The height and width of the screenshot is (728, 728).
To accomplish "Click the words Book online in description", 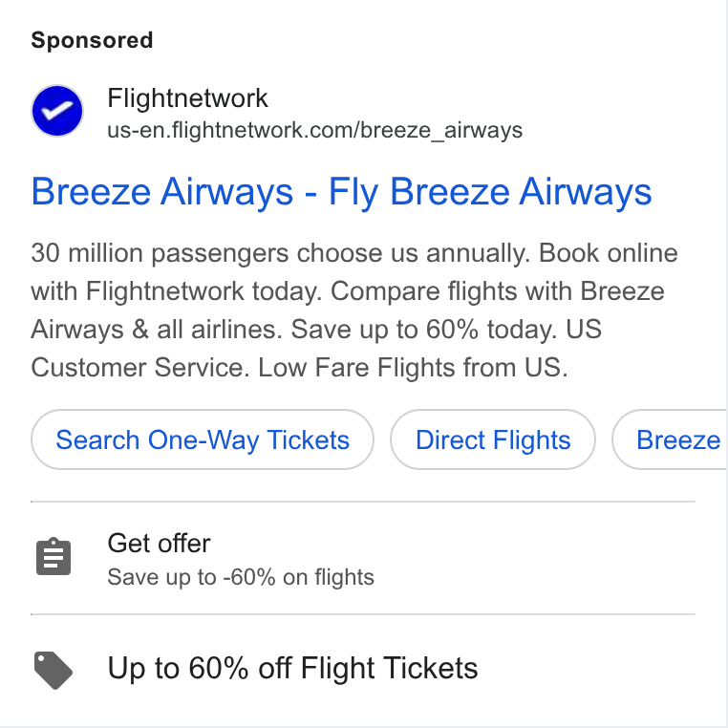I will [609, 253].
